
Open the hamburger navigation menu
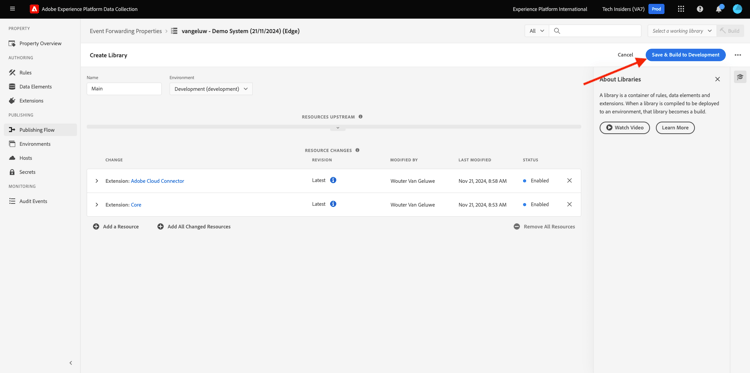(12, 9)
